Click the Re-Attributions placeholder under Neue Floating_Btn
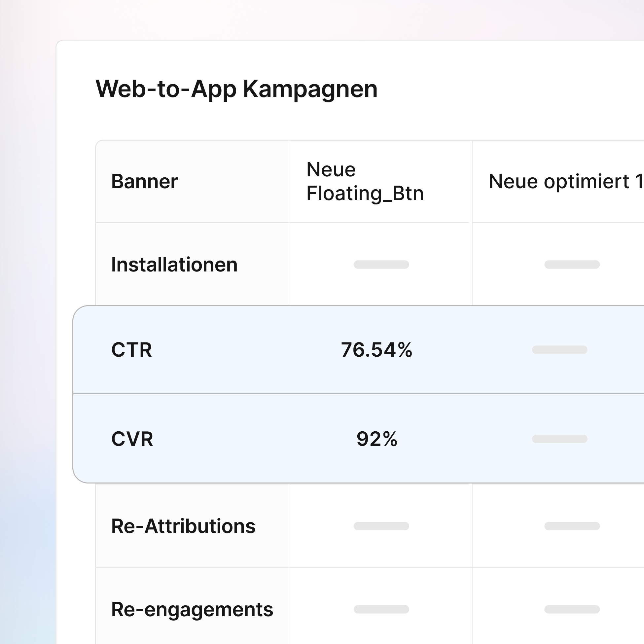Screen dimensions: 644x644 [x=381, y=527]
